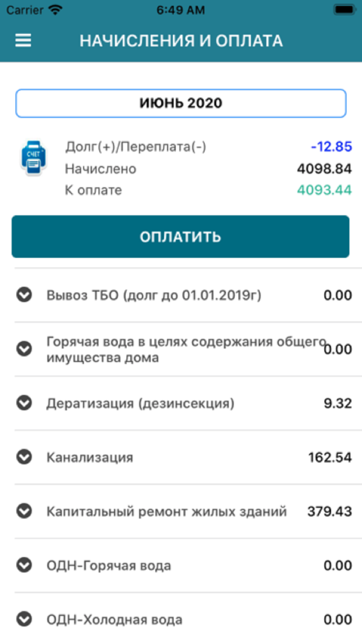Expand Дератизация (дезинсекция) chevron
The height and width of the screenshot is (644, 362).
[24, 403]
